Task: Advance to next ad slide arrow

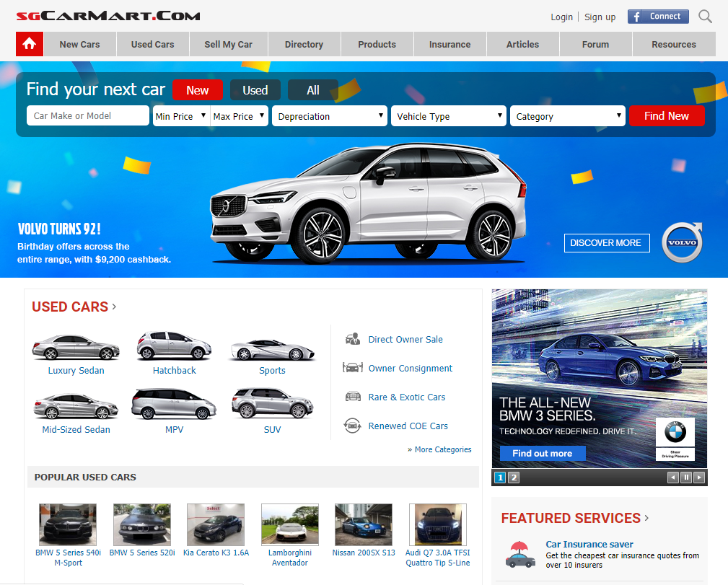Action: point(698,478)
